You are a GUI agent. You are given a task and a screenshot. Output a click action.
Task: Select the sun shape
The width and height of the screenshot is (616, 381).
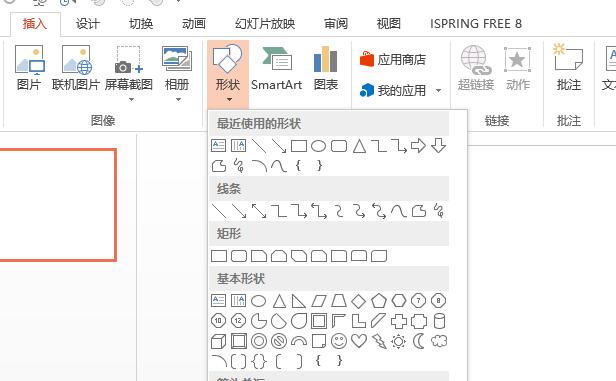click(x=399, y=341)
